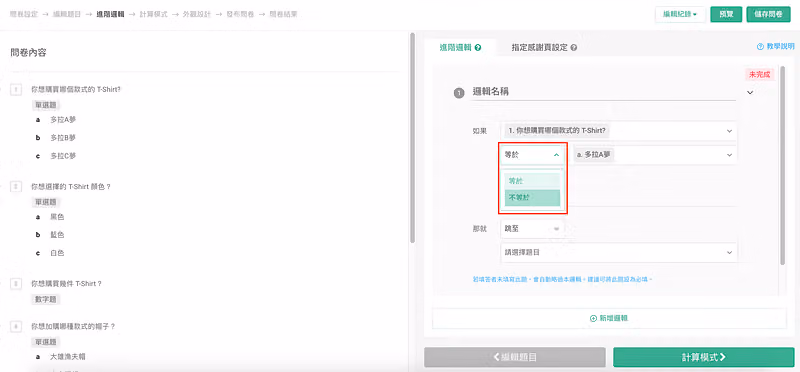800x372 pixels.
Task: Go to 問卷設定 step in breadcrumb
Action: pyautogui.click(x=24, y=14)
